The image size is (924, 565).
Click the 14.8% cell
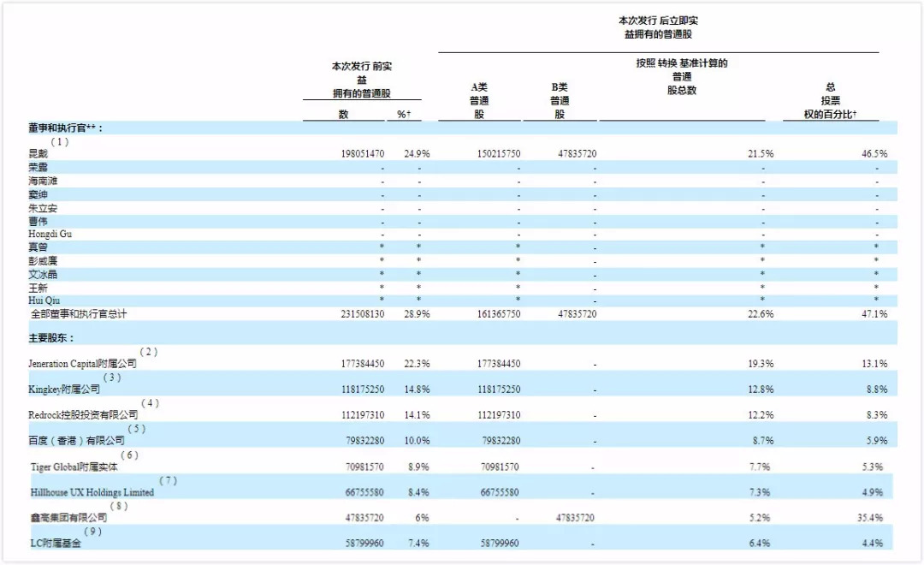(x=417, y=390)
